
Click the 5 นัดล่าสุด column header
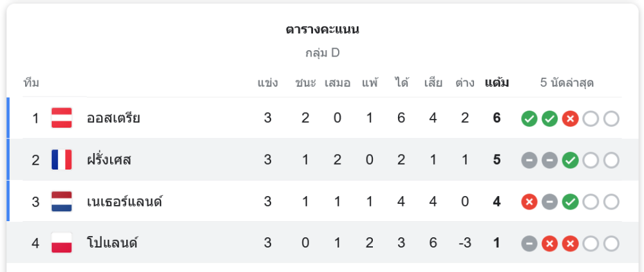tap(567, 83)
